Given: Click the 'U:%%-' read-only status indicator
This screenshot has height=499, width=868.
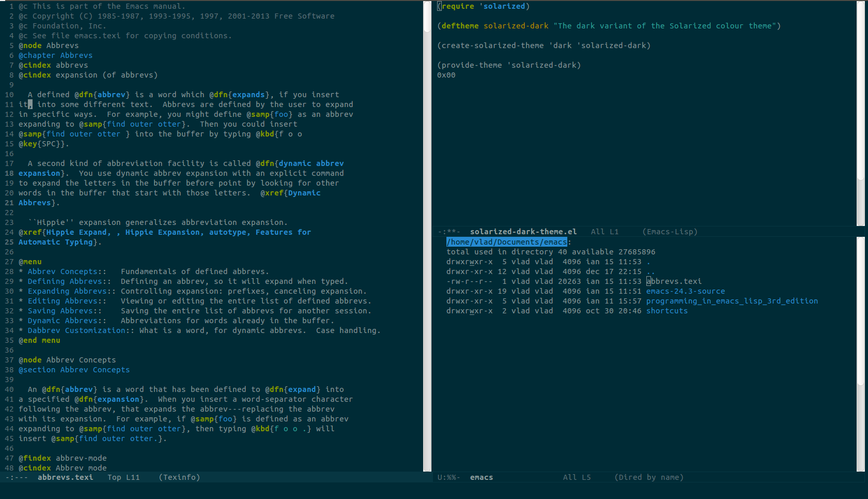Looking at the screenshot, I should point(448,477).
